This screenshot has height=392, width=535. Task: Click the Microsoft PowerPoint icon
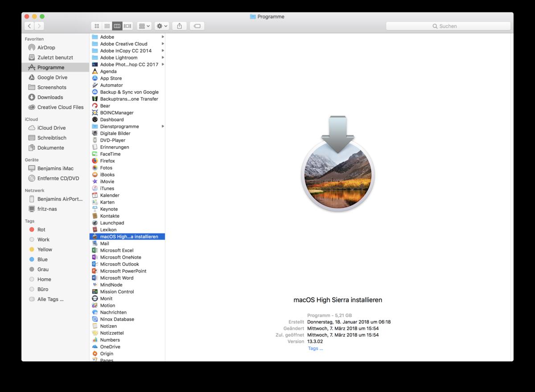point(95,271)
